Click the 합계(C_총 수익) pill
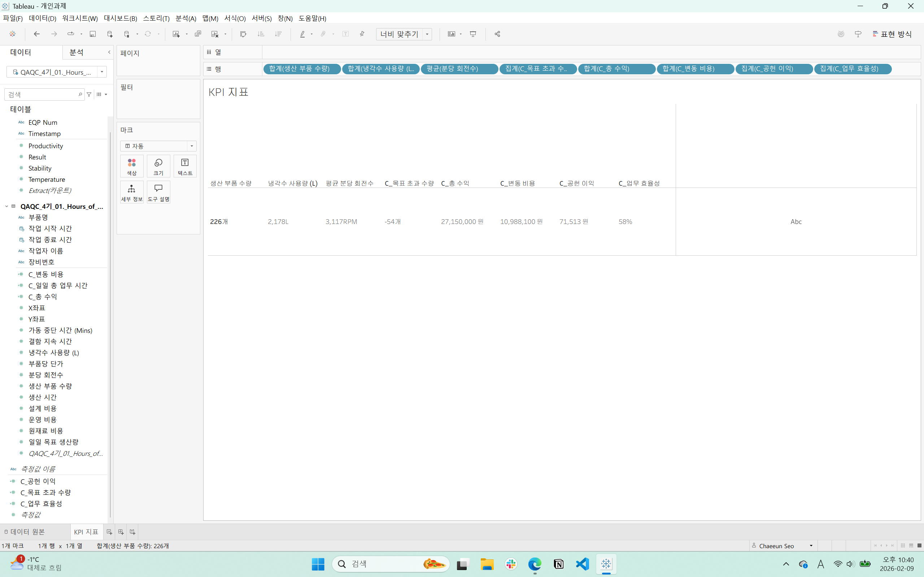Image resolution: width=924 pixels, height=577 pixels. 616,69
